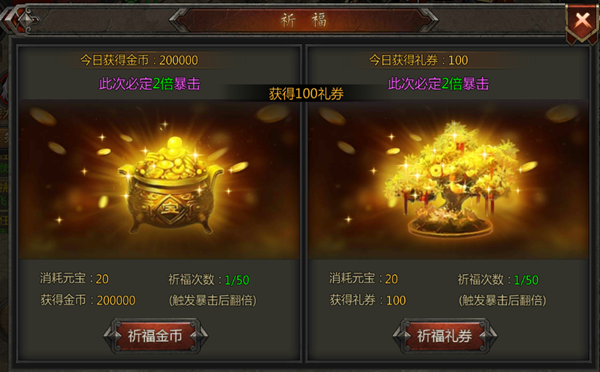Click the 获得100礼券 notification text
The height and width of the screenshot is (372, 600).
pos(306,94)
